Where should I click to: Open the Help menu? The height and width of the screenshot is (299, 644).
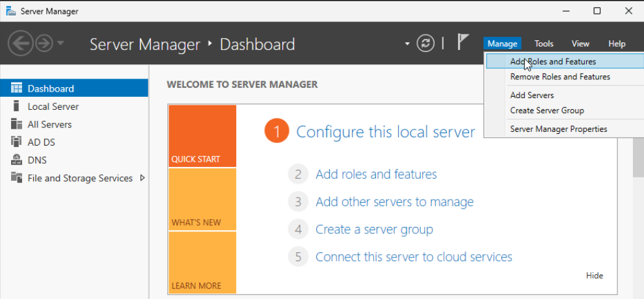[x=617, y=44]
